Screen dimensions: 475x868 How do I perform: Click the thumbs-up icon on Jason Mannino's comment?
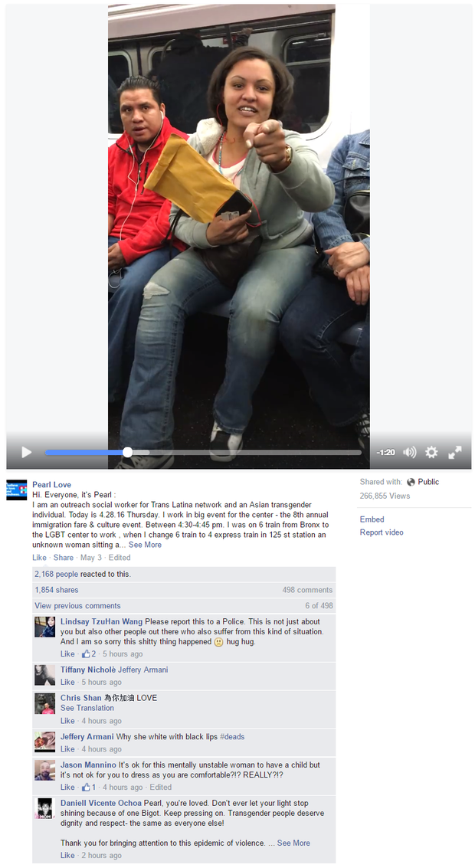point(86,788)
